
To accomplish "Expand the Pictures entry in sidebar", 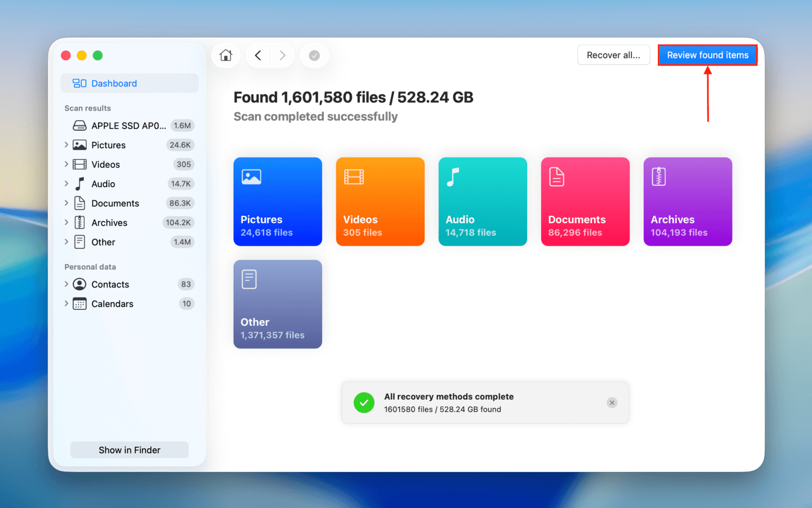I will click(x=66, y=144).
